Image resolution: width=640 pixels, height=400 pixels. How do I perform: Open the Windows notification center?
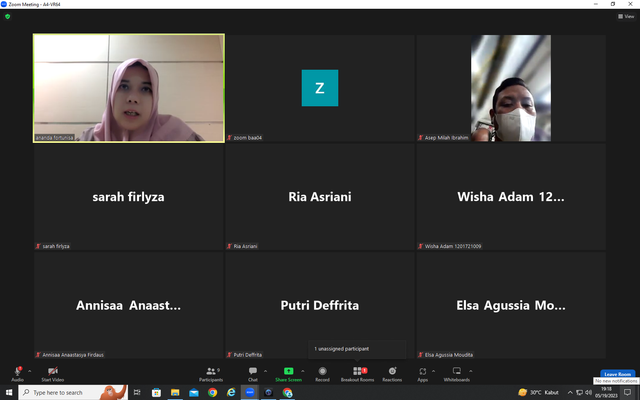click(x=628, y=392)
